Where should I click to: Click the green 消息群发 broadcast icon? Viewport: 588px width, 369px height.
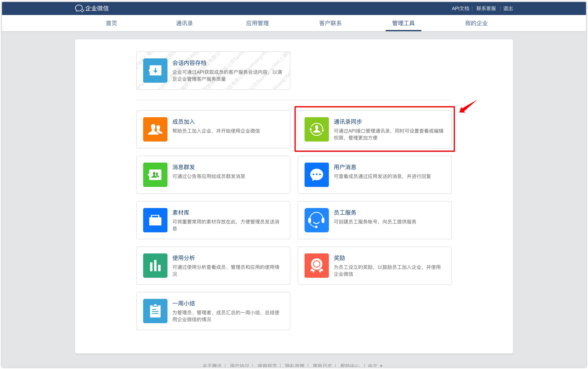(155, 175)
